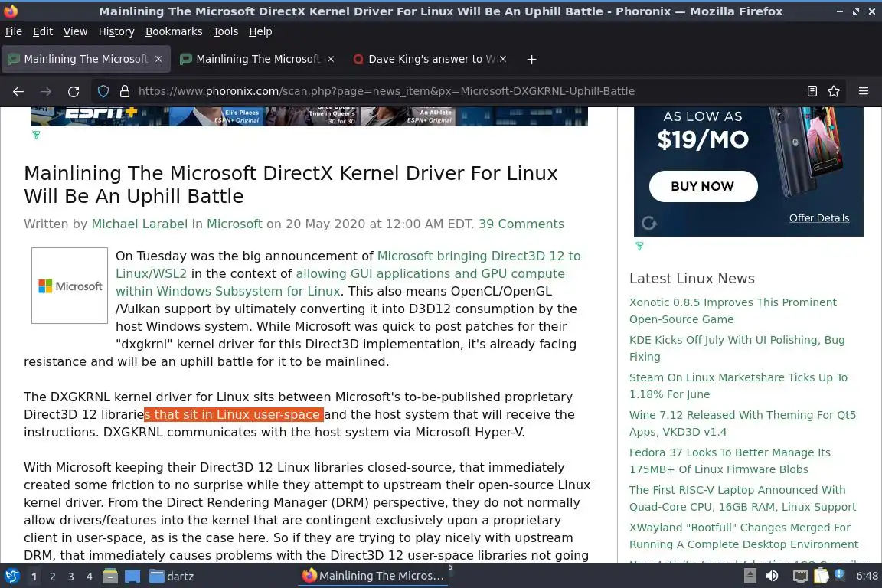Click the update notification tray icon
The height and width of the screenshot is (588, 882).
pyautogui.click(x=839, y=574)
